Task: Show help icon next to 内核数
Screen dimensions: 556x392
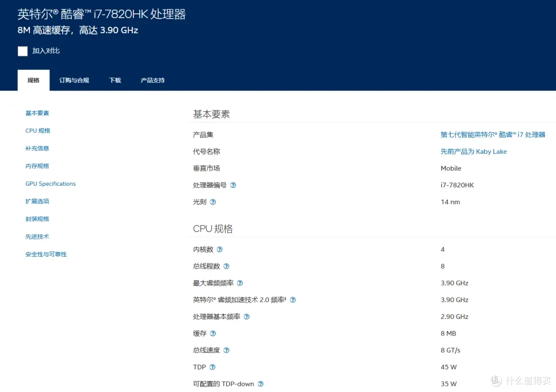Action: coord(219,250)
